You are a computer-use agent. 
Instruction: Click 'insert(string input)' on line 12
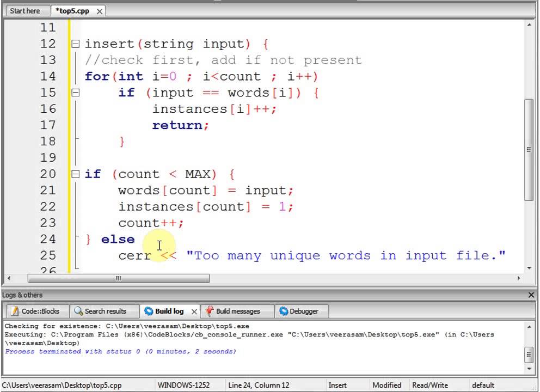[167, 44]
